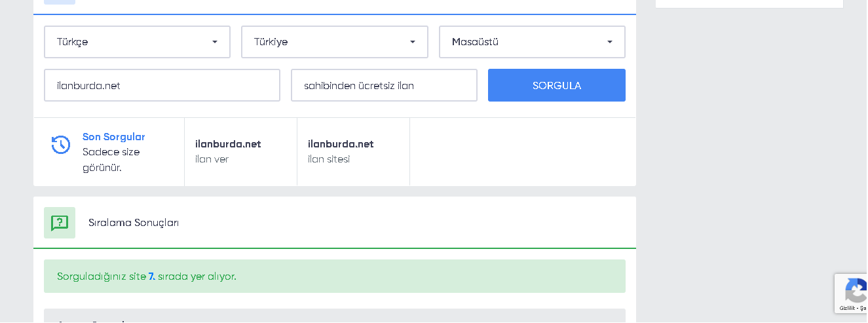The width and height of the screenshot is (868, 323).
Task: Click the bold '7.' rank number
Action: 152,276
